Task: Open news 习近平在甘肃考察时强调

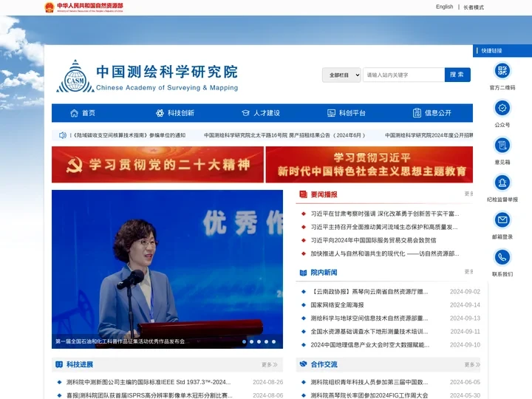Action: tap(385, 214)
